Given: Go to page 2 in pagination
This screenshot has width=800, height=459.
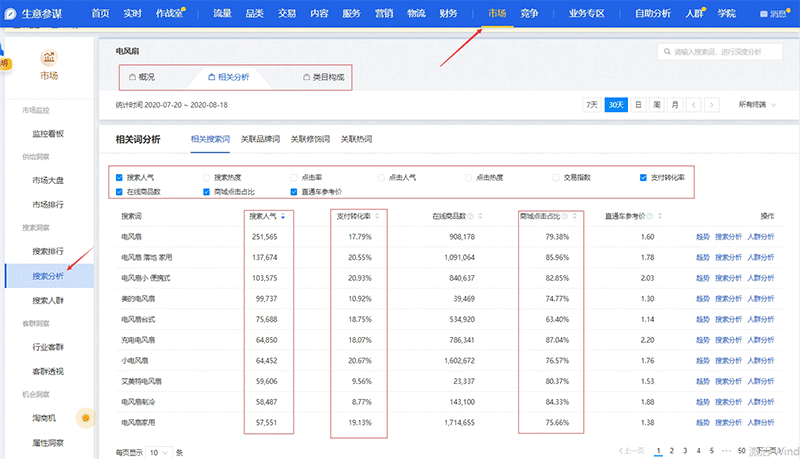Looking at the screenshot, I should (x=671, y=451).
